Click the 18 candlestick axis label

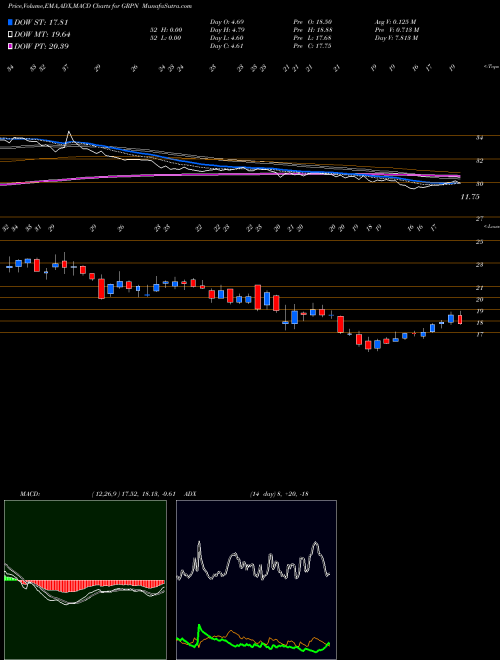(480, 323)
